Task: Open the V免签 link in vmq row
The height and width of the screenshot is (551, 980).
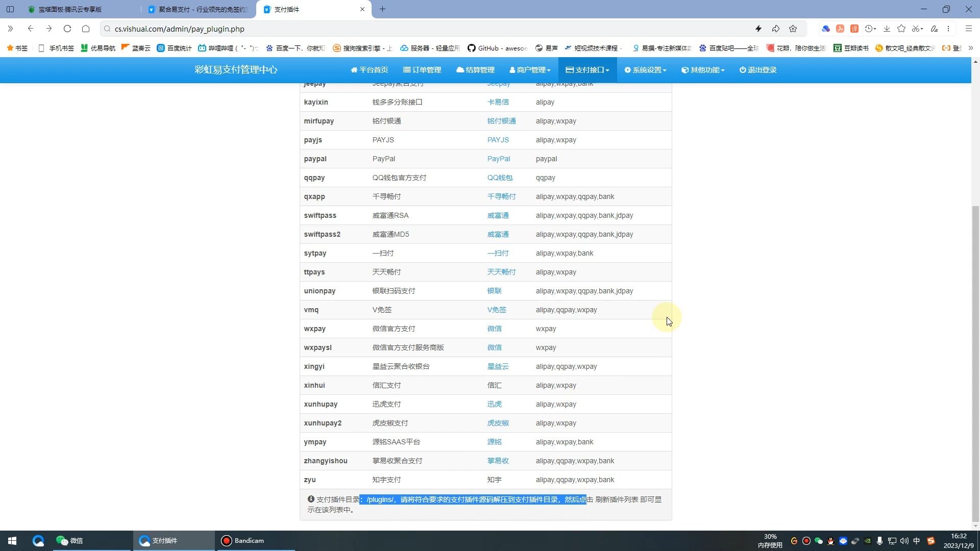Action: click(497, 310)
